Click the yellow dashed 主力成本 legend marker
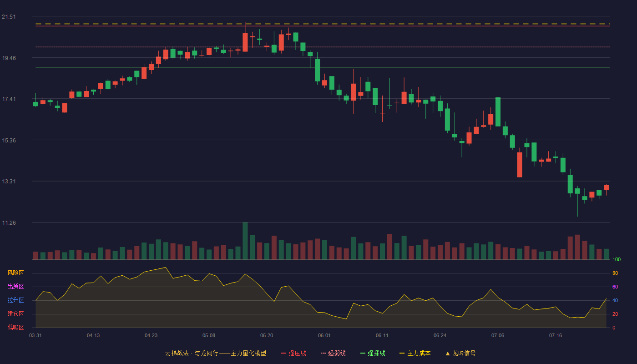Viewport: 637px width, 364px height. coord(402,353)
